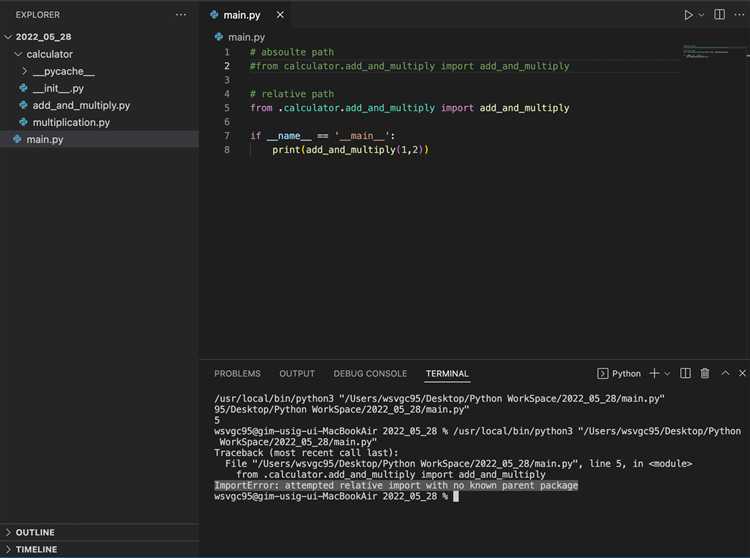Screen dimensions: 750x558
Task: Select main.py in the explorer tree
Action: pyautogui.click(x=99, y=139)
